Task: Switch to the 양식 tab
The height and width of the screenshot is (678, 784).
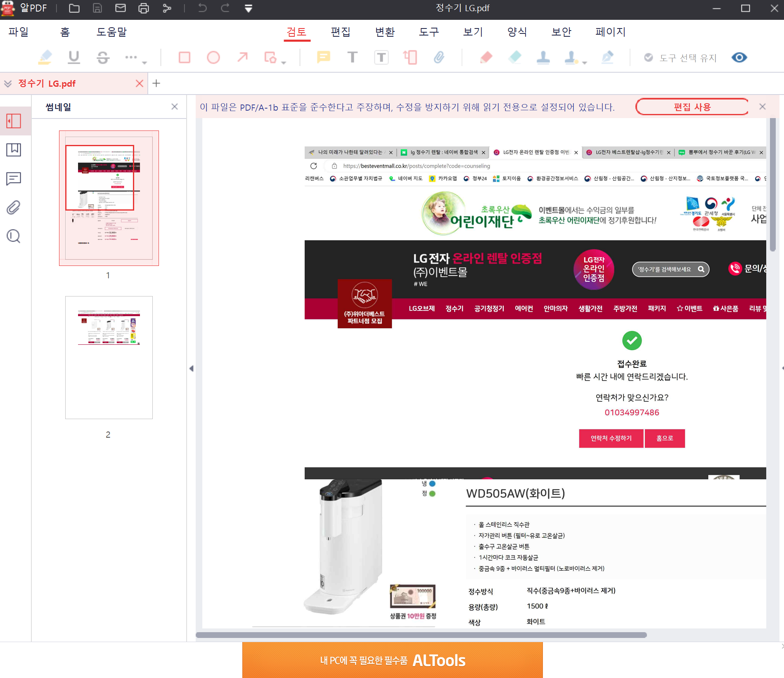Action: 517,32
